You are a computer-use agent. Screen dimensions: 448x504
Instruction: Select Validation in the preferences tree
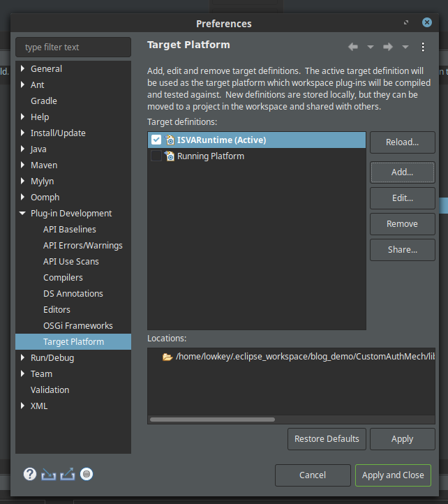(50, 390)
